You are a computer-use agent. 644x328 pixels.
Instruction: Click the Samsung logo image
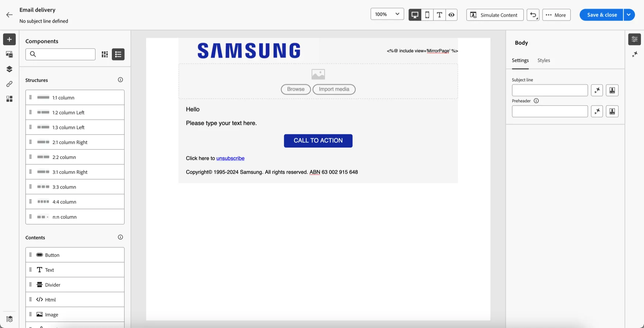click(x=249, y=51)
